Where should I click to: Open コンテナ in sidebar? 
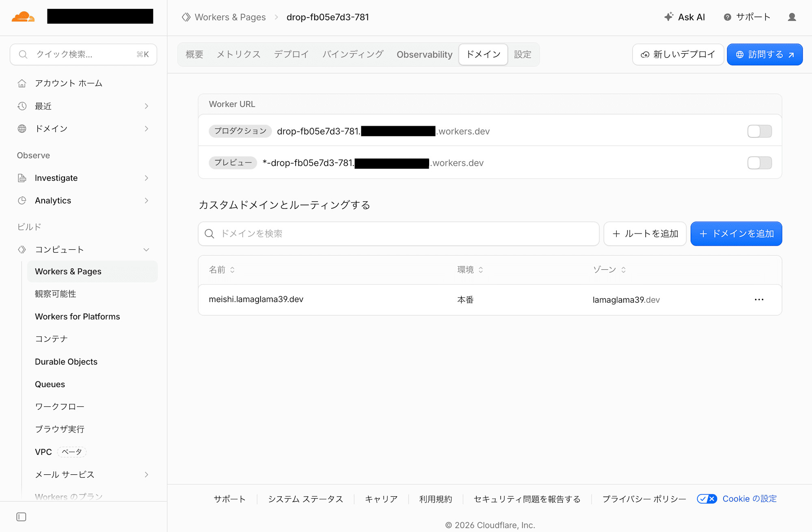(x=51, y=339)
